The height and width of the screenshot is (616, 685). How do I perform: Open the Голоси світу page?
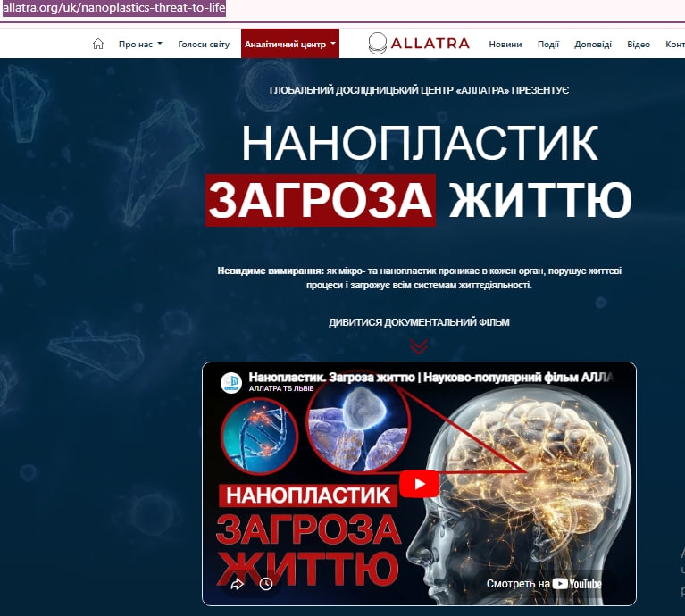pyautogui.click(x=204, y=44)
